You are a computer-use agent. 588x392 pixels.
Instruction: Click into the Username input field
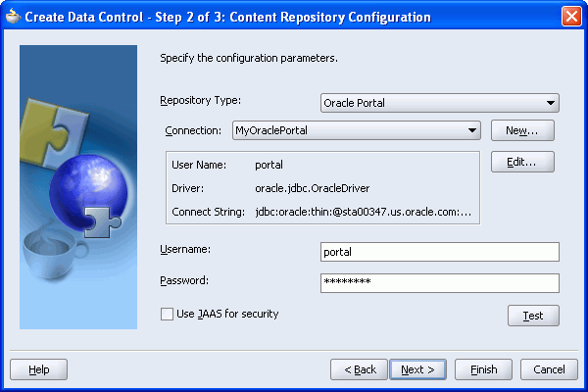click(439, 252)
